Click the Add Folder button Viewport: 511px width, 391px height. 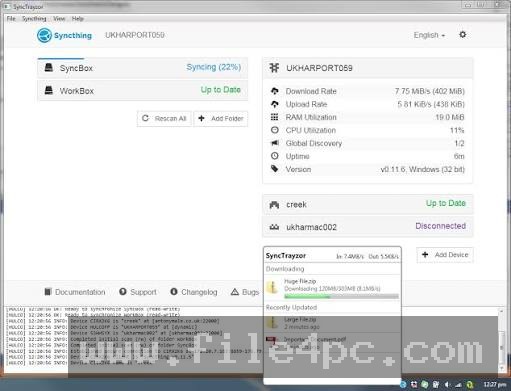point(221,118)
